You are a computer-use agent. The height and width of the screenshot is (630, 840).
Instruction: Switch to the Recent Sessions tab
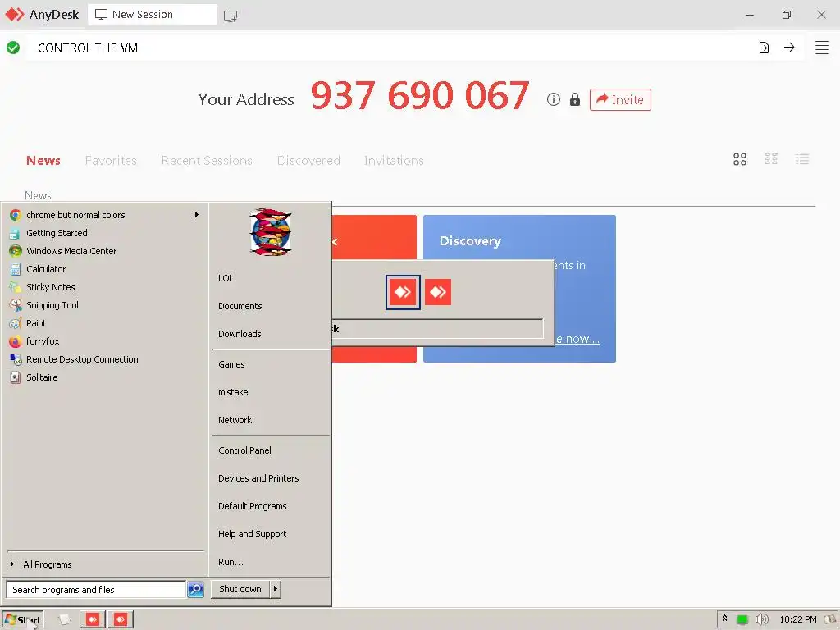[207, 160]
